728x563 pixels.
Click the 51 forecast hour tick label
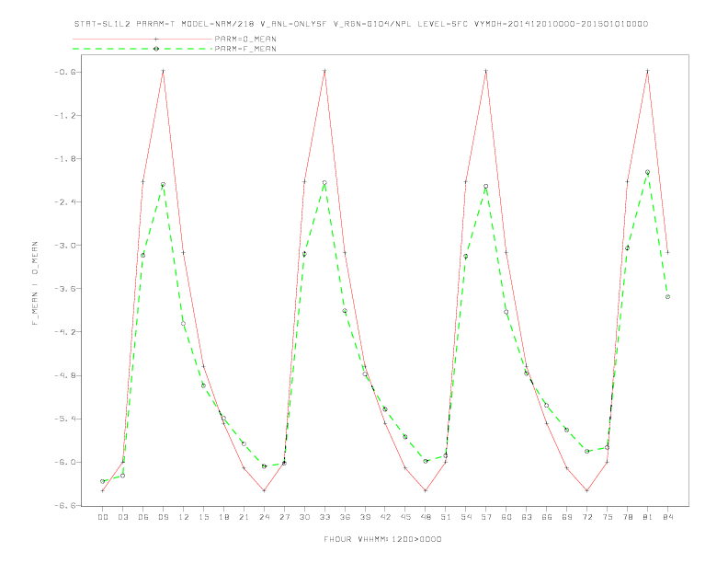(x=446, y=517)
